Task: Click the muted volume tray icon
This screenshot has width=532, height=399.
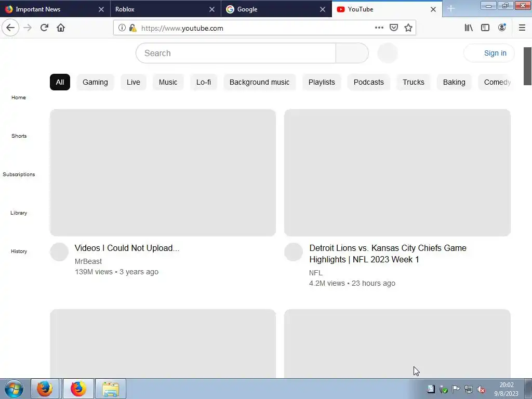Action: pos(481,389)
